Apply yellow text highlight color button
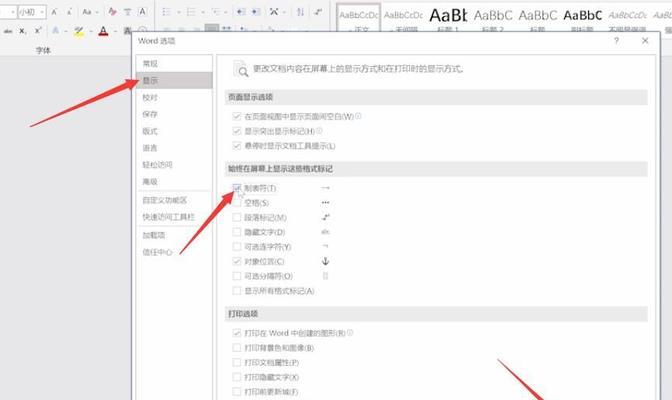Screen dimensions: 672x400 click(79, 31)
